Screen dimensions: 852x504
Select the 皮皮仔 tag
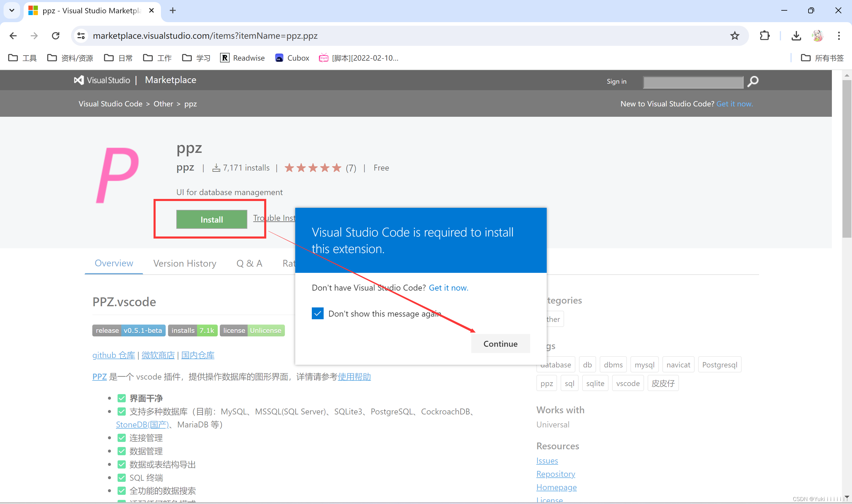[663, 383]
